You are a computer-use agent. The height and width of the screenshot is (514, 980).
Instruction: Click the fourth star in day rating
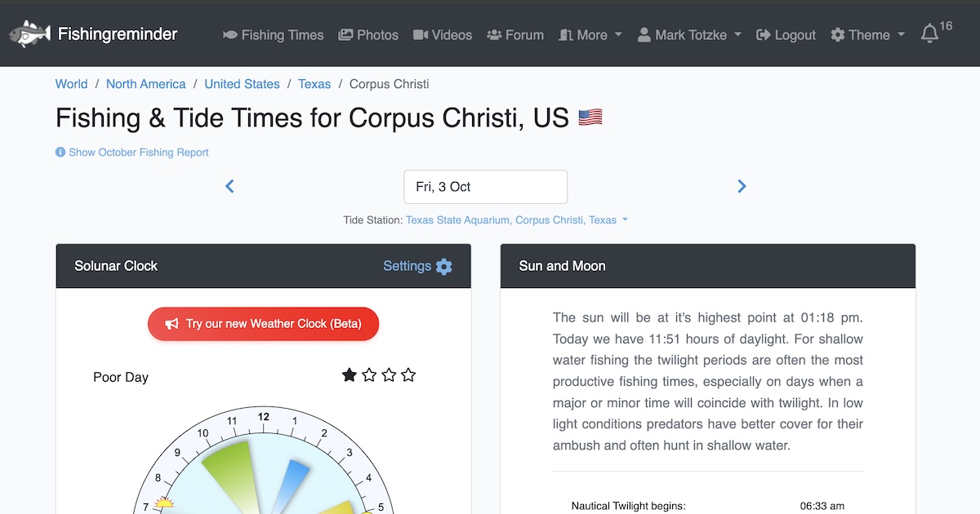pyautogui.click(x=408, y=375)
